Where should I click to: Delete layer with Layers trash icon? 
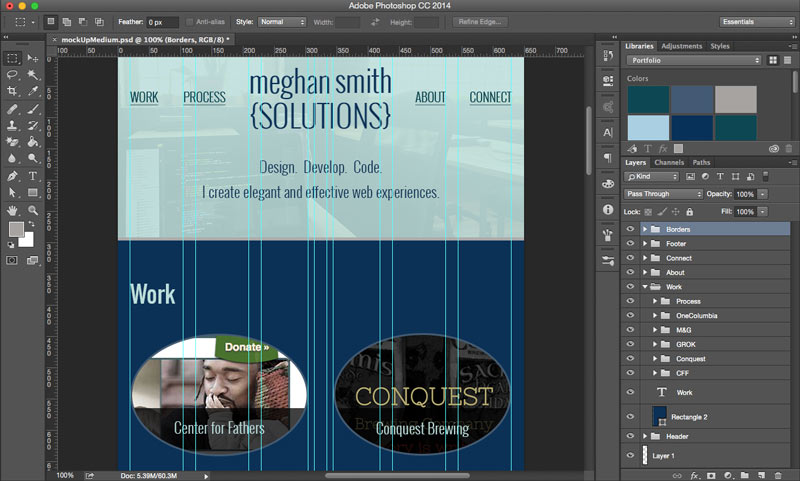778,475
